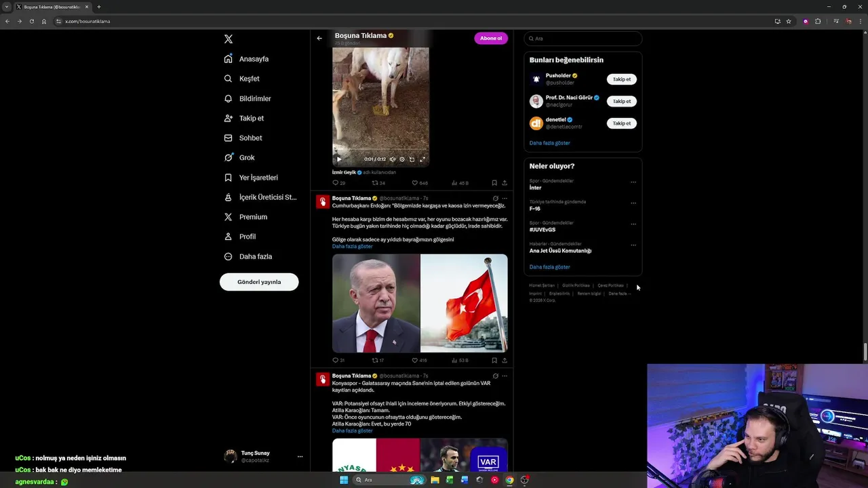The height and width of the screenshot is (488, 868).
Task: Click the Ara search field on X
Action: 583,39
